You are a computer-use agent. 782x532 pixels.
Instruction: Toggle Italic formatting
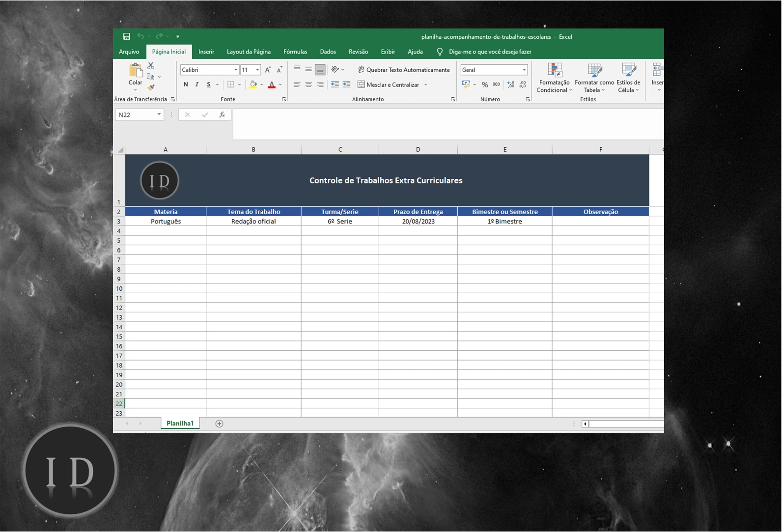[197, 84]
